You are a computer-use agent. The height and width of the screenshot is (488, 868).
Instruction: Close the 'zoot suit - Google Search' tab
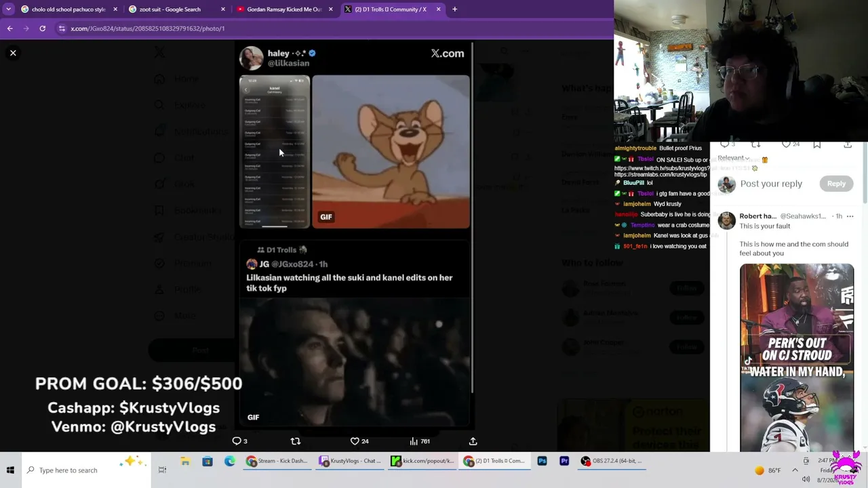(x=223, y=9)
